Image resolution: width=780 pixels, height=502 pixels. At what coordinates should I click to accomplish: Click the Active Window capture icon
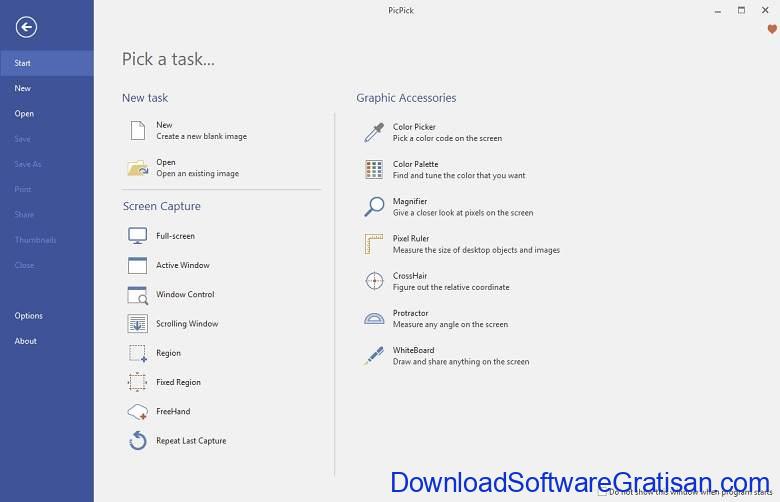point(137,265)
